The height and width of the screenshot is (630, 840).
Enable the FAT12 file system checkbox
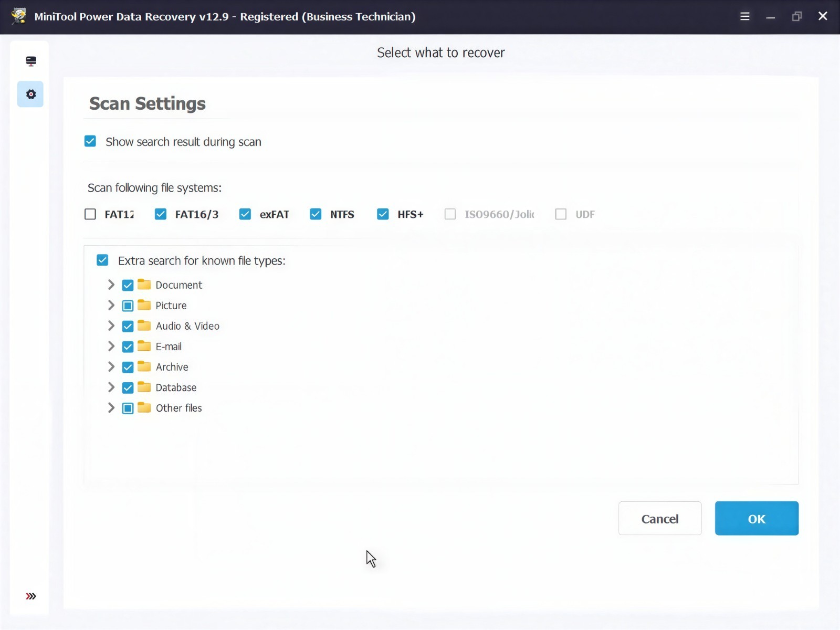pyautogui.click(x=90, y=214)
